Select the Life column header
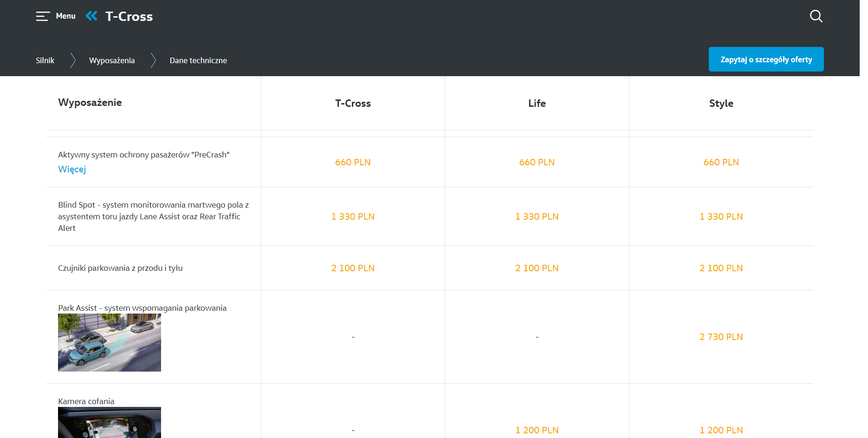This screenshot has height=438, width=868. pyautogui.click(x=537, y=104)
